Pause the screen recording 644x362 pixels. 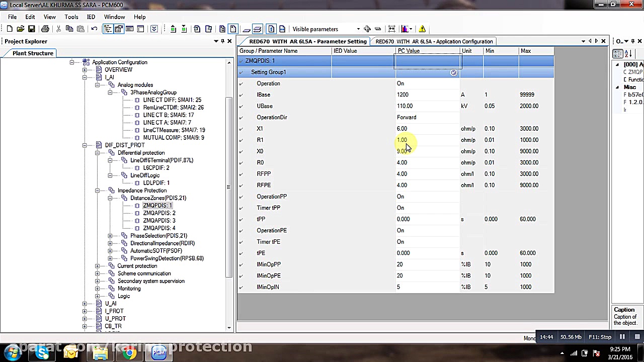point(622,337)
